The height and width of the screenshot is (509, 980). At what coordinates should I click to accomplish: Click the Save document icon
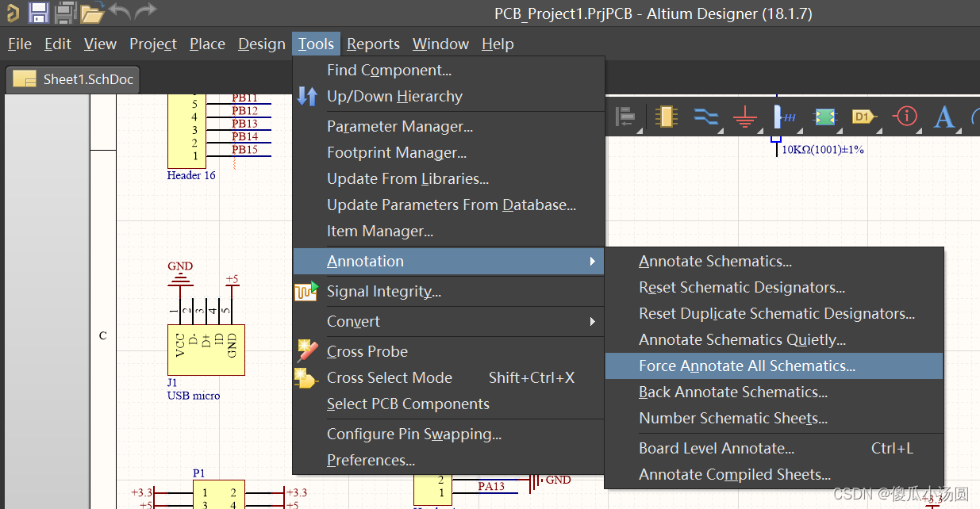pyautogui.click(x=38, y=13)
